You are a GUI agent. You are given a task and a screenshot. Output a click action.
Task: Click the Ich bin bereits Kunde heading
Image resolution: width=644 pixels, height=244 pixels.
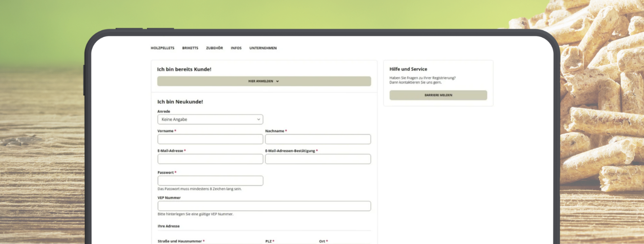click(x=184, y=69)
